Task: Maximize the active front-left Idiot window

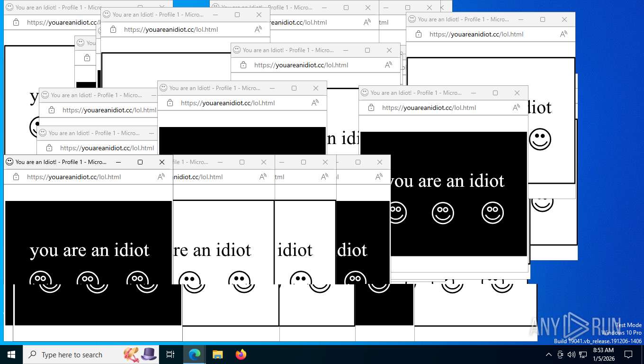Action: (140, 162)
